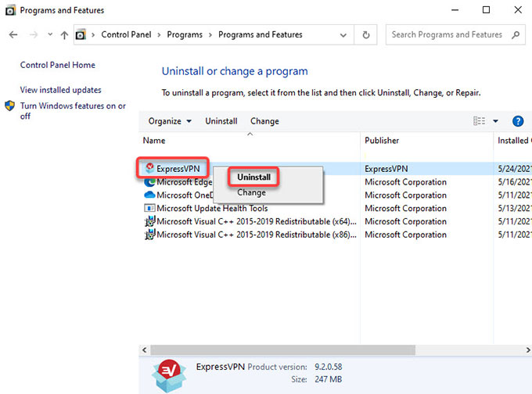Click the Microsoft Edge icon
The width and height of the screenshot is (532, 394).
tap(149, 182)
